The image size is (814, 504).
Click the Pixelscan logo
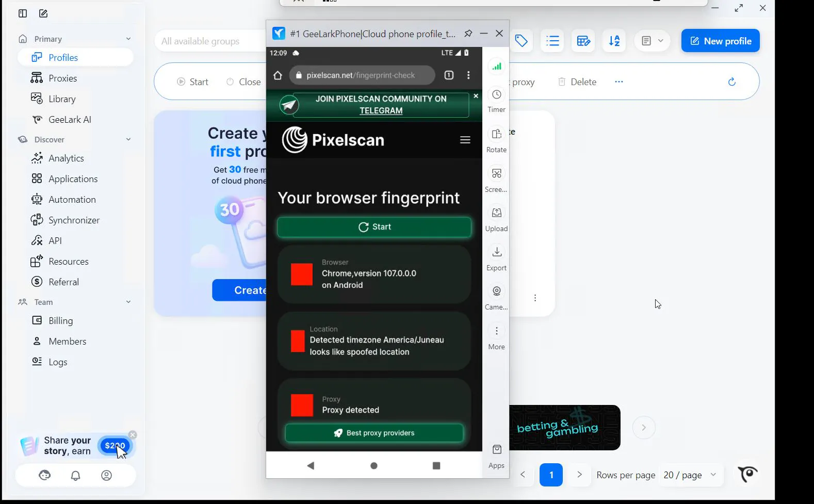333,140
